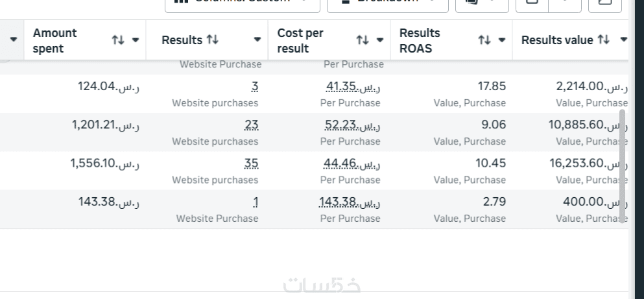Click the Results column sort arrows

[x=212, y=40]
